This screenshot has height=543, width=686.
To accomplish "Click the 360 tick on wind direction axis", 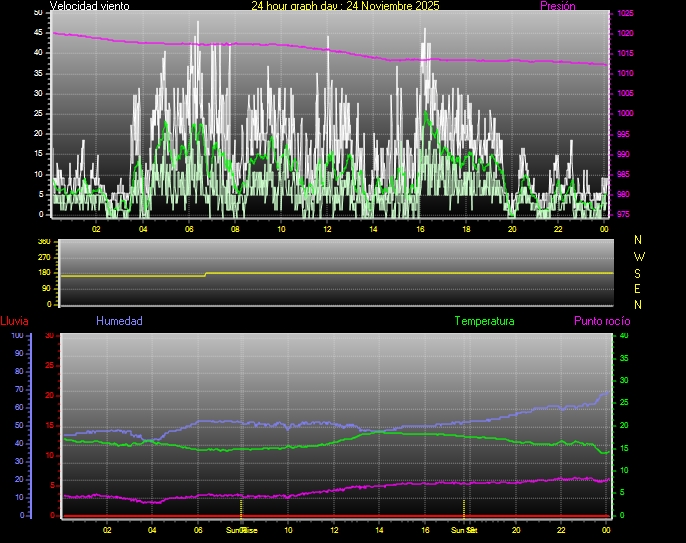I will point(43,242).
